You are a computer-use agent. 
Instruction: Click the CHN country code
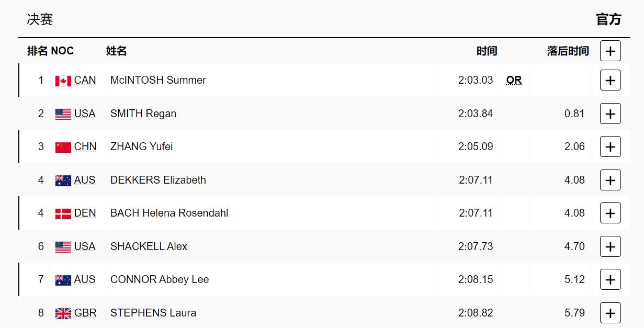(85, 146)
